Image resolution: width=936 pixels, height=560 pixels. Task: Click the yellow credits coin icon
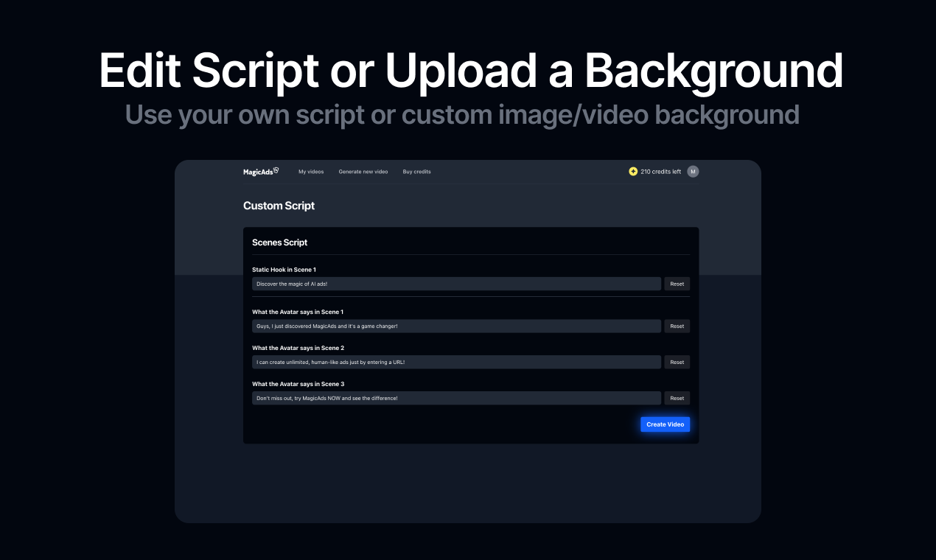(633, 172)
